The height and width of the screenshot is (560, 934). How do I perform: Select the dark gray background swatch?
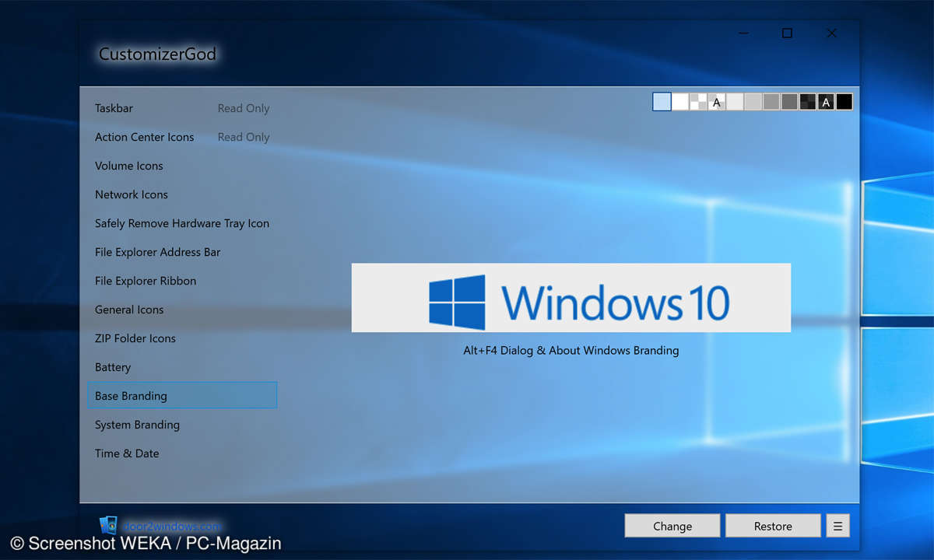click(x=789, y=102)
